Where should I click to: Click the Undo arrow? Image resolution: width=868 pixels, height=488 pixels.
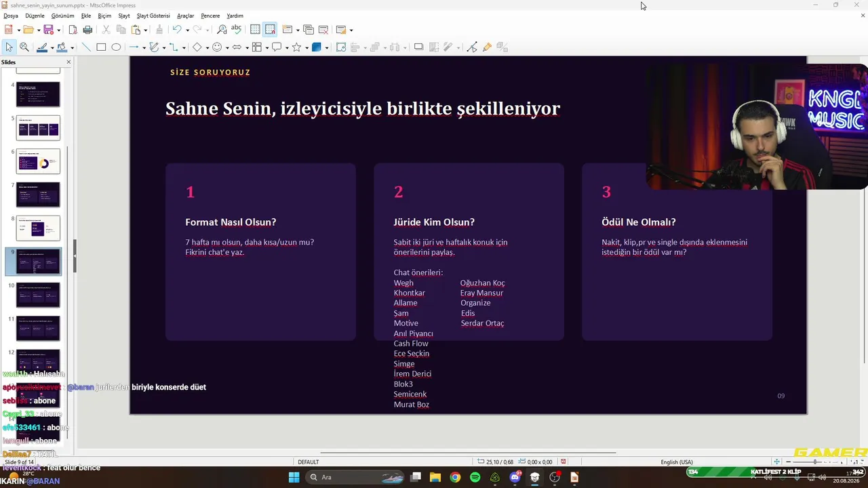(x=177, y=30)
